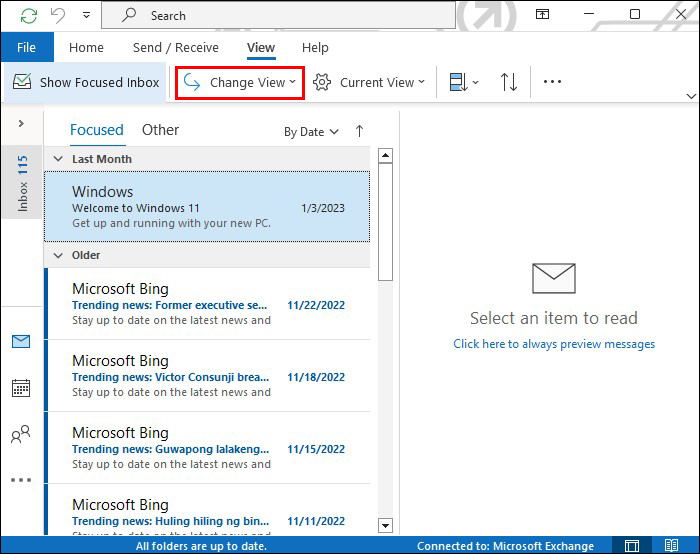Image resolution: width=700 pixels, height=554 pixels.
Task: Open the Current View dropdown
Action: (369, 83)
